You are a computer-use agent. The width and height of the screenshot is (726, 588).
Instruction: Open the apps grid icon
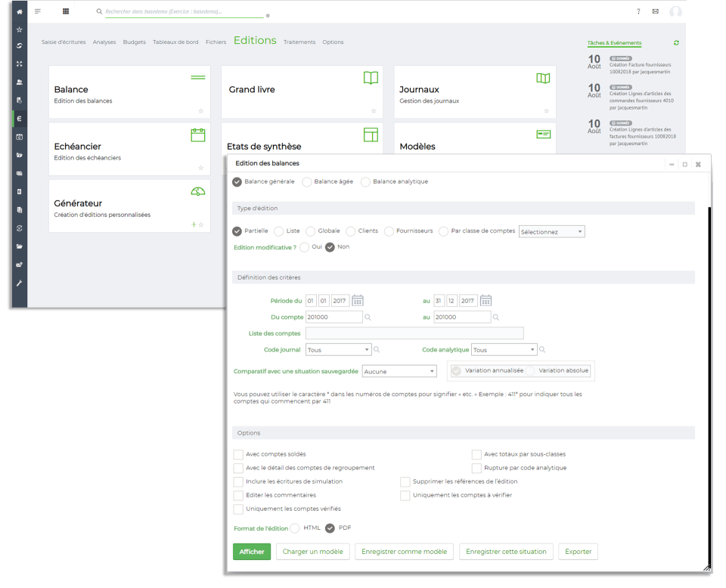66,11
